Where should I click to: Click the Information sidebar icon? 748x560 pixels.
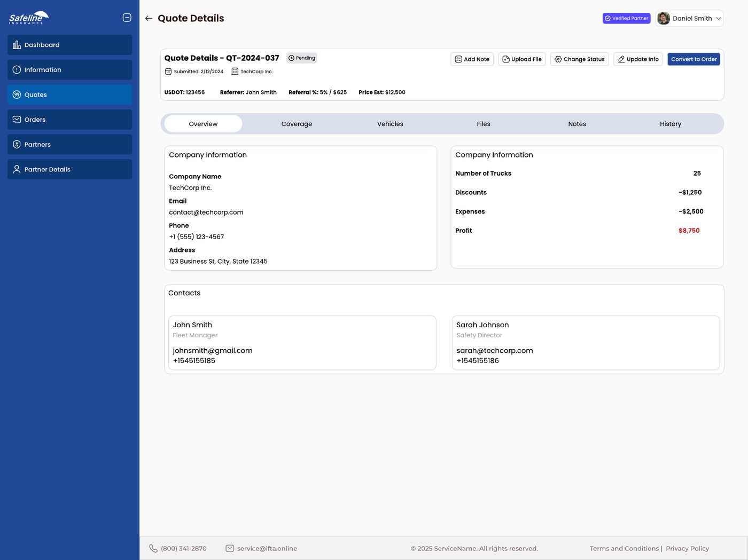17,70
